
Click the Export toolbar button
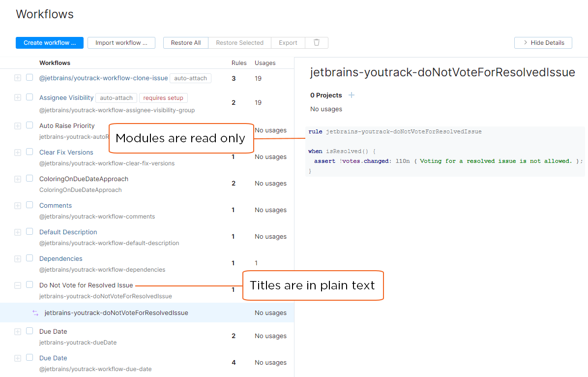coord(288,43)
